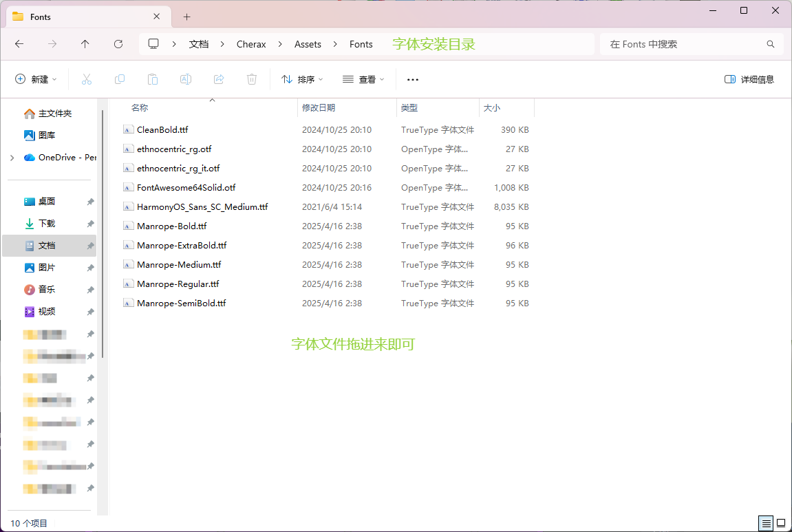792x532 pixels.
Task: Navigate to Cherax in the breadcrumb path
Action: [251, 44]
